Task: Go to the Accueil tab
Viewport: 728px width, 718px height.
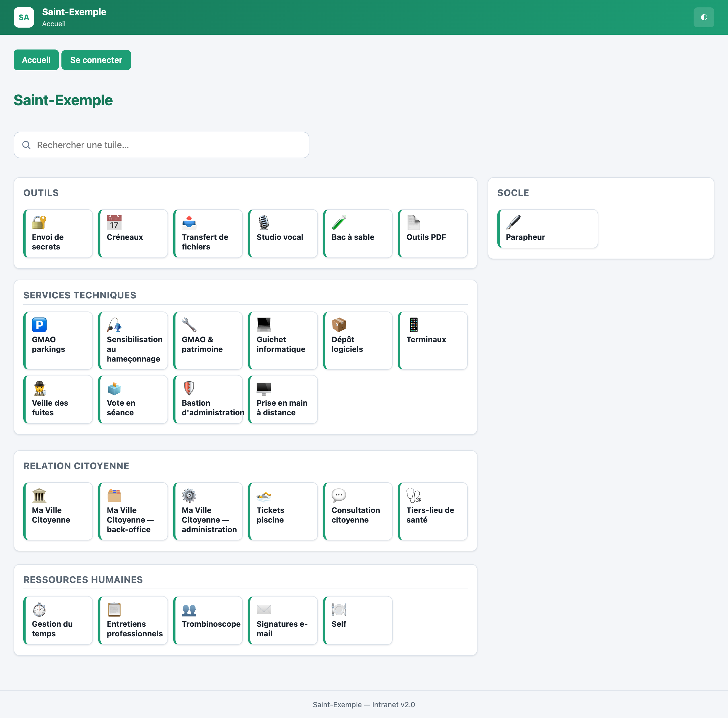Action: pyautogui.click(x=36, y=60)
